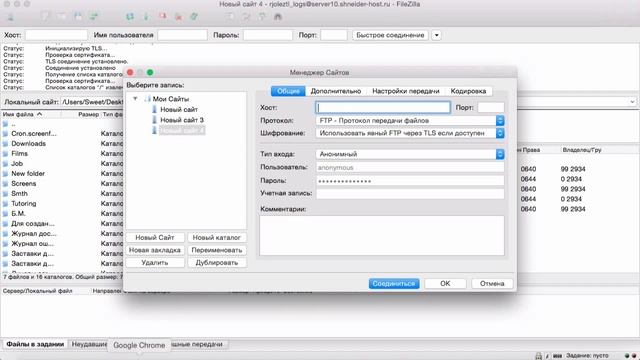Click the server icon beside Новый сайт 3
Screen dimensions: 640x360
tap(154, 120)
